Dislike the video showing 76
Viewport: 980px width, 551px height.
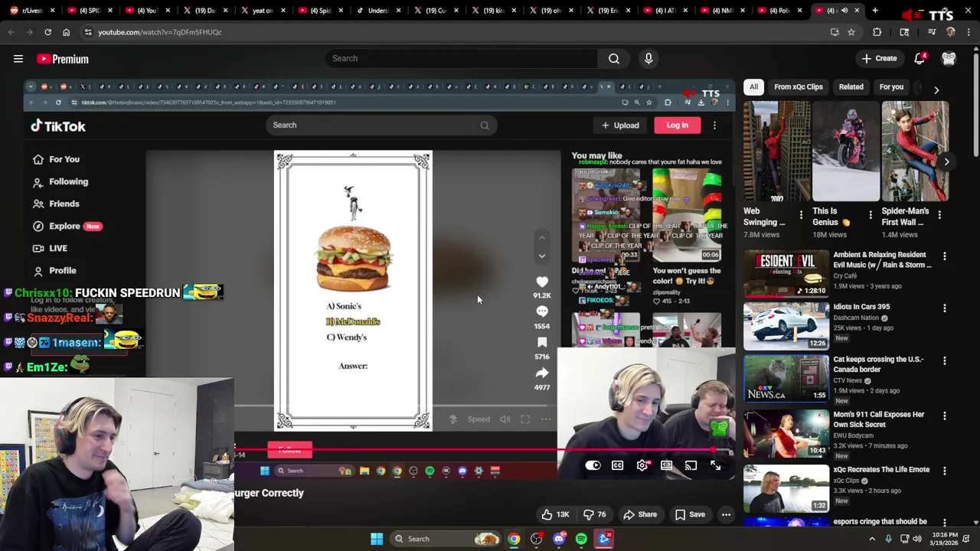tap(595, 514)
